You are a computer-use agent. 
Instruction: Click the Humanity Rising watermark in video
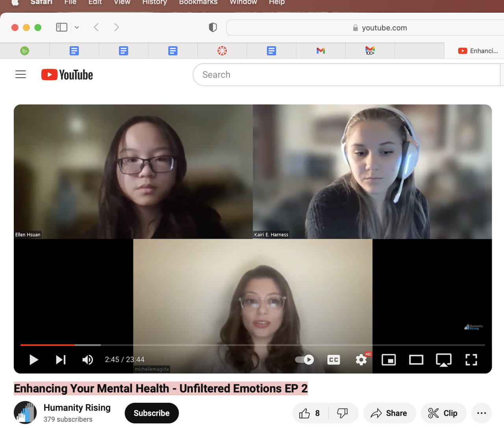click(x=473, y=327)
